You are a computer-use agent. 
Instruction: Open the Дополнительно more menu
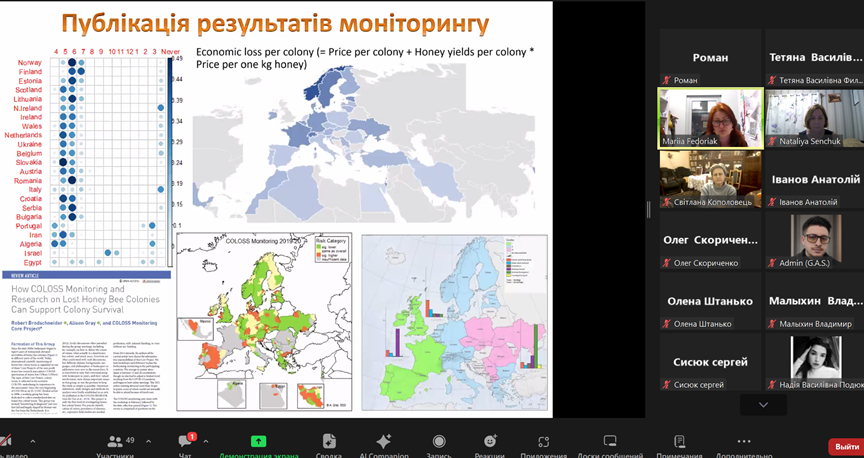[x=743, y=443]
